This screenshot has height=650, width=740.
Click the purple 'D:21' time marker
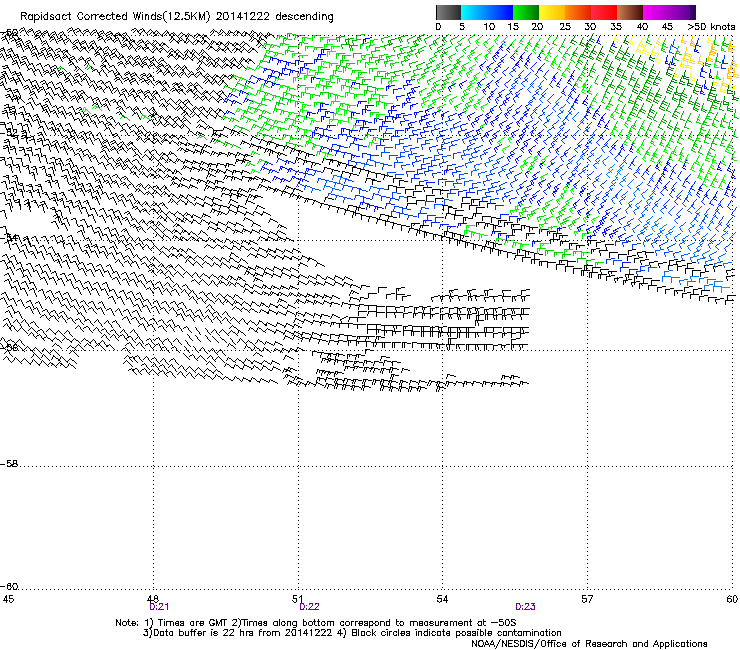pos(159,607)
